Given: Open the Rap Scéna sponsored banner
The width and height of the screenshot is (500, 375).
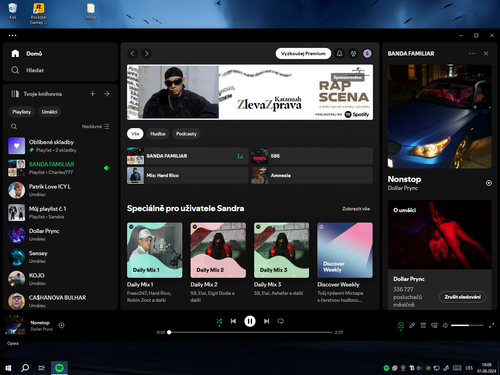Looking at the screenshot, I should [250, 92].
